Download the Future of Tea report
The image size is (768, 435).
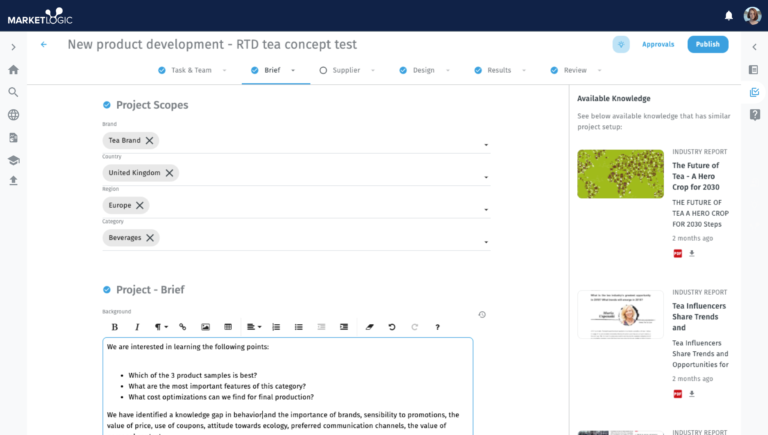coord(692,253)
